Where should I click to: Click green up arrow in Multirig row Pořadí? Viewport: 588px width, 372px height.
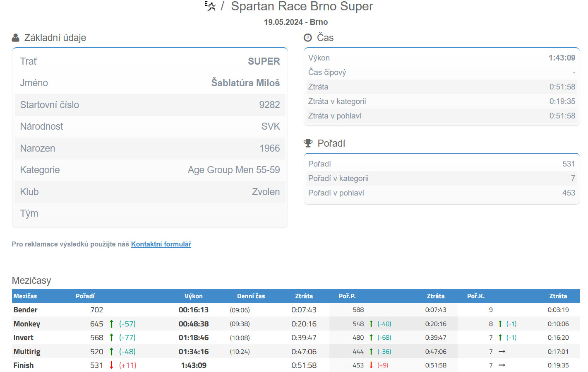pos(111,352)
